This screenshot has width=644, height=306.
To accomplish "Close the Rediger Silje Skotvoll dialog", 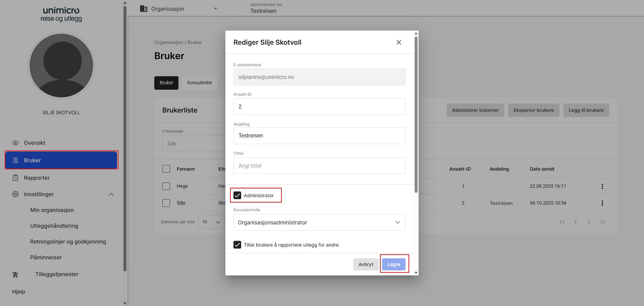I will click(x=398, y=42).
